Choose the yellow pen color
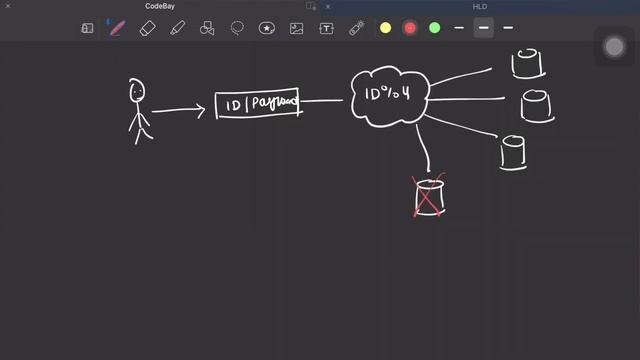The image size is (640, 360). click(385, 28)
